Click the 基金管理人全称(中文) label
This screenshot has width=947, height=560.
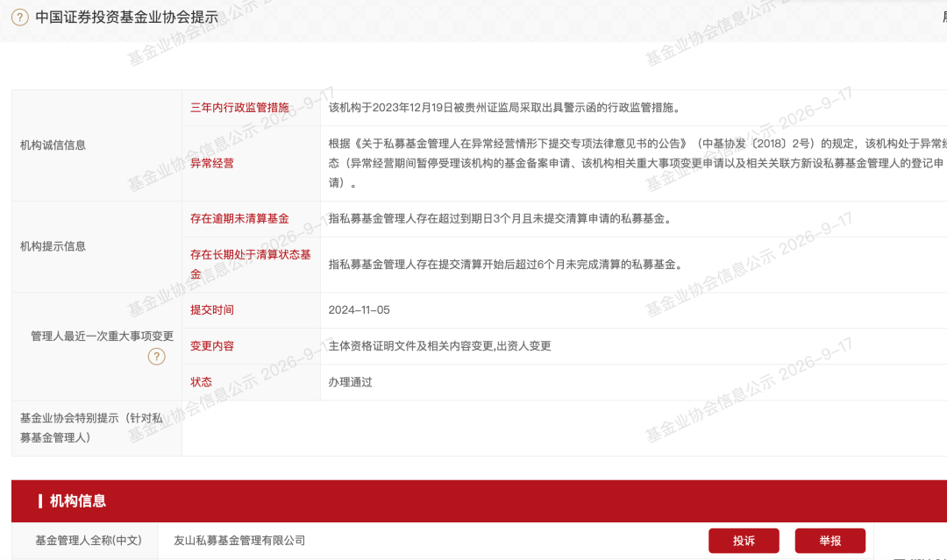(x=89, y=541)
